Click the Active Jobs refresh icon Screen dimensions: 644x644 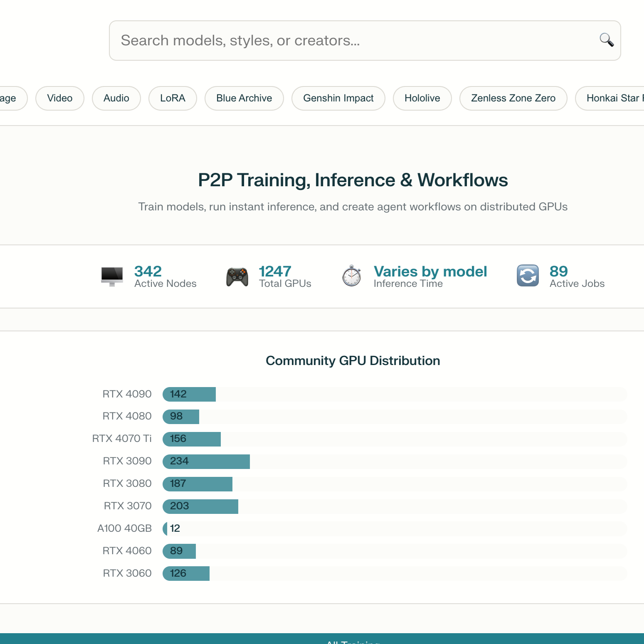click(x=528, y=276)
